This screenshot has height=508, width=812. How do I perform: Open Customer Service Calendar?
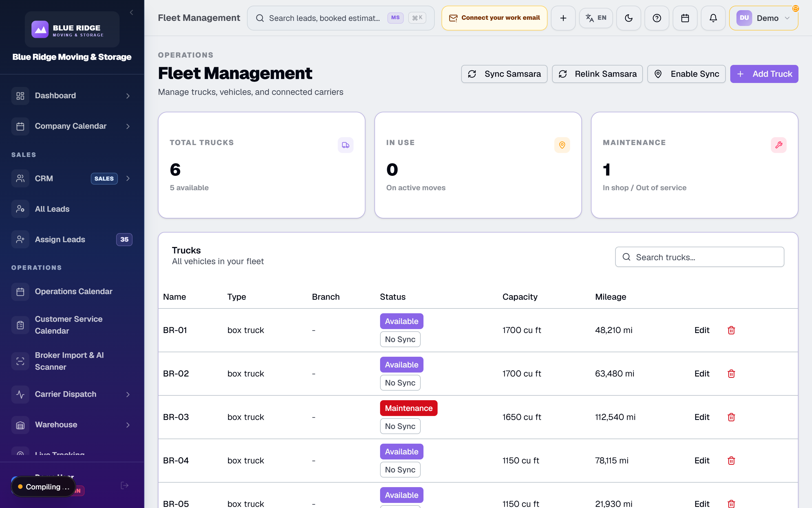click(72, 325)
